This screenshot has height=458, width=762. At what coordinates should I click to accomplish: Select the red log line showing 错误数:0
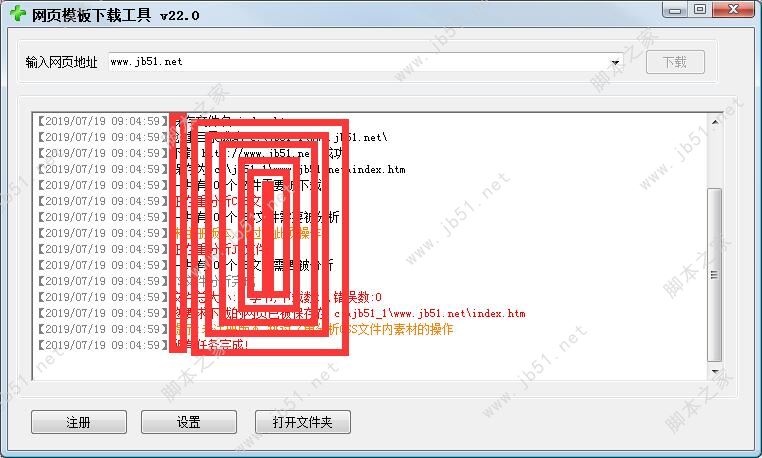pyautogui.click(x=209, y=297)
